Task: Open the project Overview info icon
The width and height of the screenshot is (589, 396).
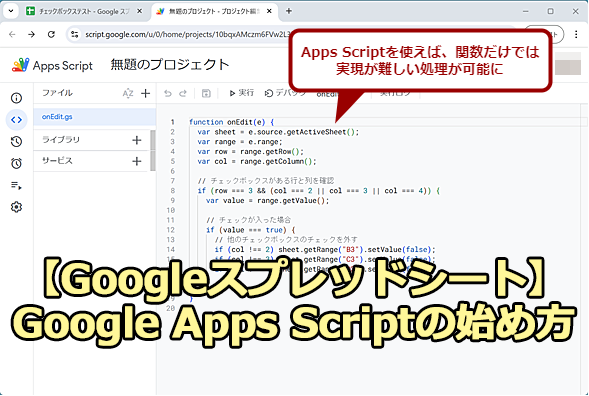Action: coord(16,98)
